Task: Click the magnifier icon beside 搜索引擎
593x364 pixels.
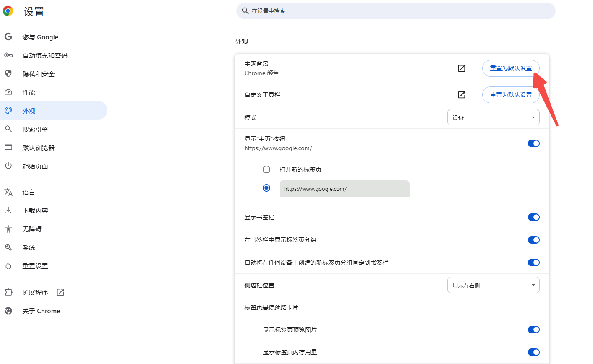Action: pos(8,129)
